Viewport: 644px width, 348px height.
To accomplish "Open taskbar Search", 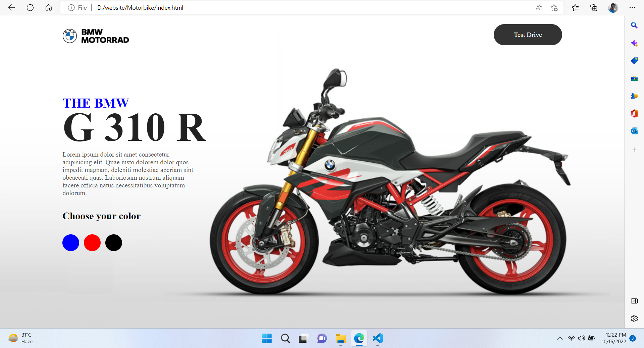I will (x=285, y=339).
